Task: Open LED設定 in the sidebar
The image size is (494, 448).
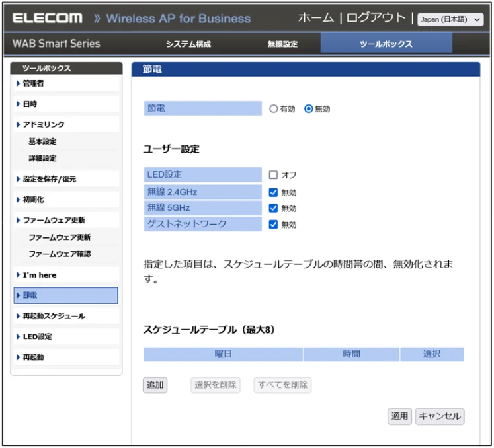Action: click(66, 336)
